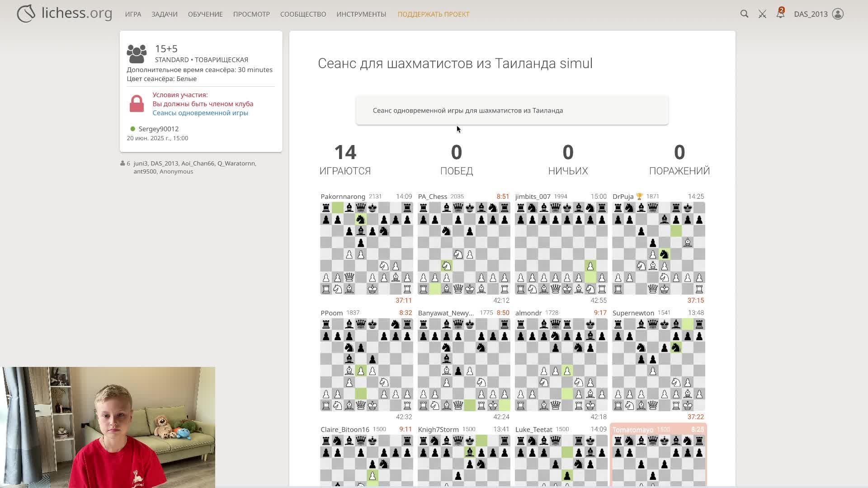Open almondr game board
Viewport: 868px width, 488px height.
click(x=561, y=365)
